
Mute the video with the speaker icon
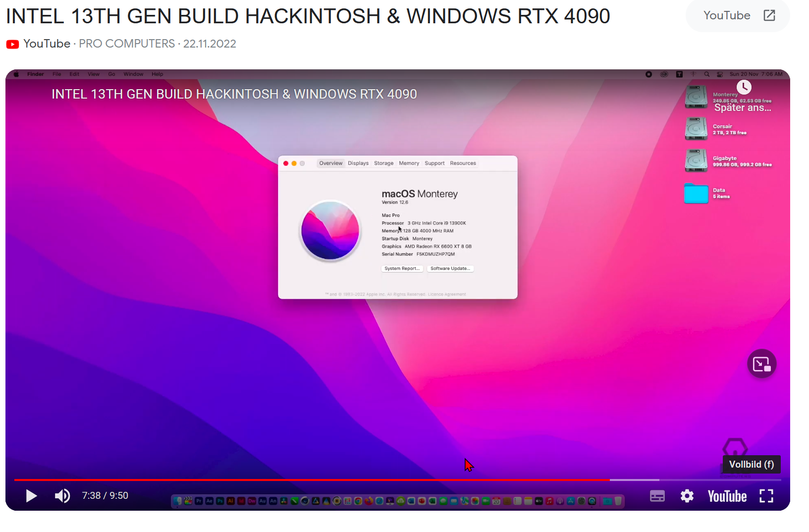point(62,496)
